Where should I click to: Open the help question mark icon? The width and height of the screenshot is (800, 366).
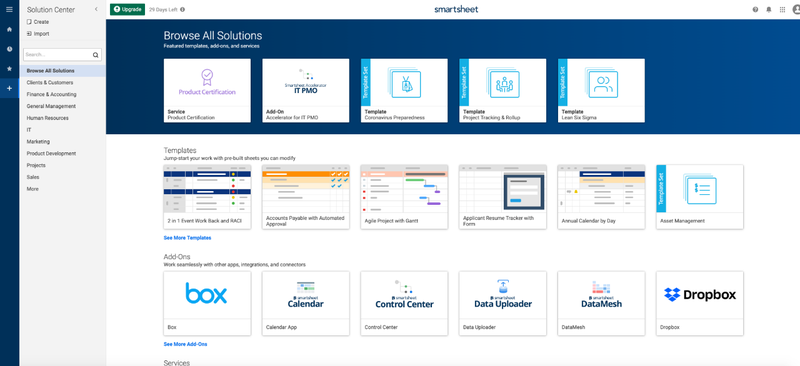756,9
